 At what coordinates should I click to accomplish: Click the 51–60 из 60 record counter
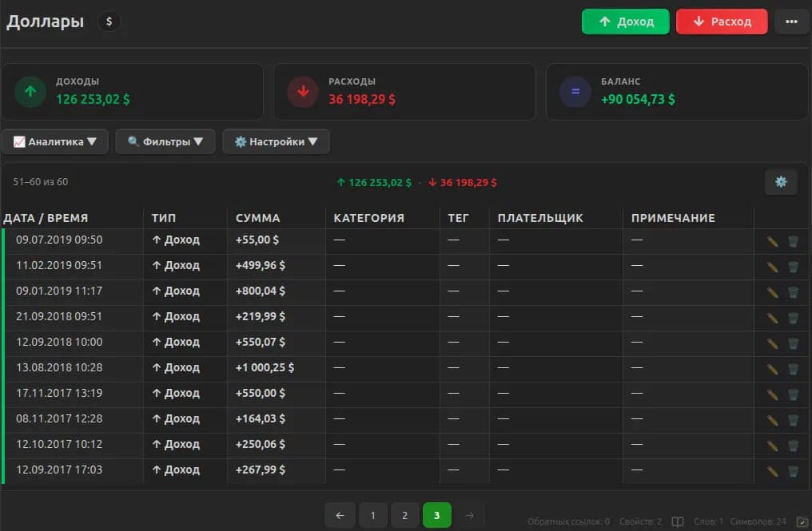coord(41,182)
